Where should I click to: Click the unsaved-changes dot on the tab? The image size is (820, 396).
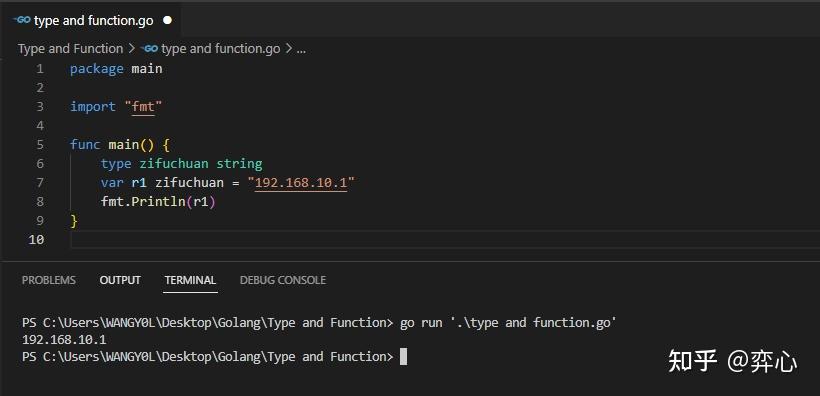click(x=167, y=20)
